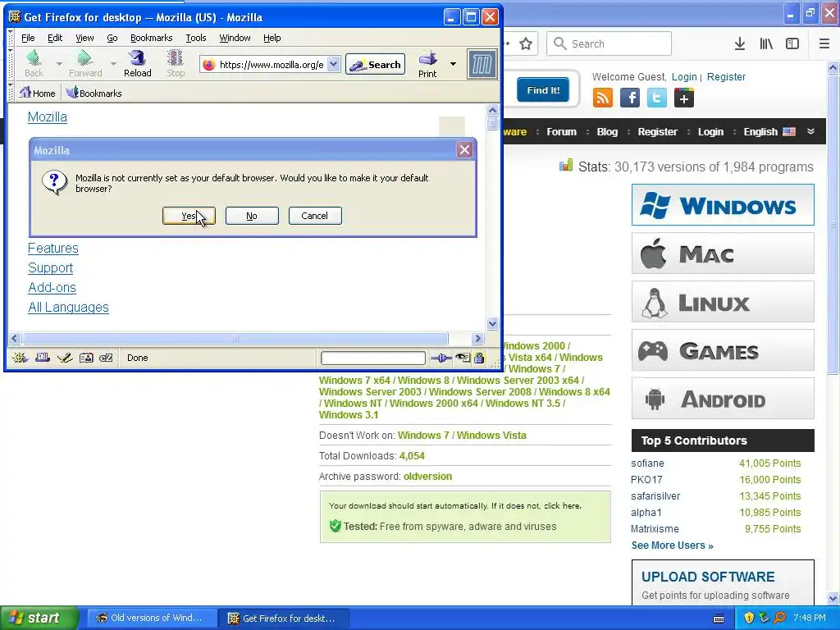The height and width of the screenshot is (630, 840).
Task: Open the Go menu in Mozilla
Action: (112, 38)
